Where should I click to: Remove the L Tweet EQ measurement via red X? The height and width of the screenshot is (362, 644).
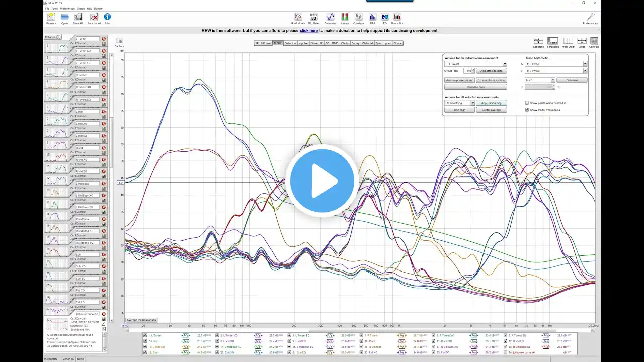(104, 63)
